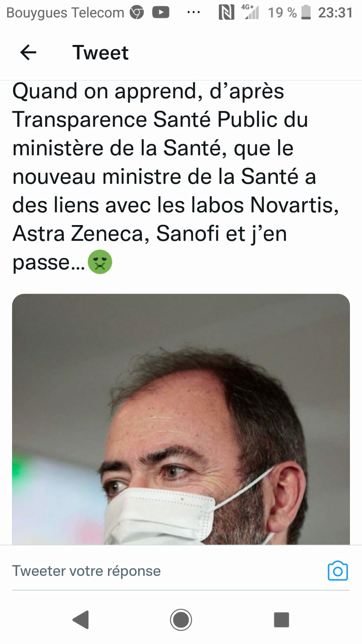Tap the camera icon to attach a photo
This screenshot has width=362, height=644.
tap(338, 571)
